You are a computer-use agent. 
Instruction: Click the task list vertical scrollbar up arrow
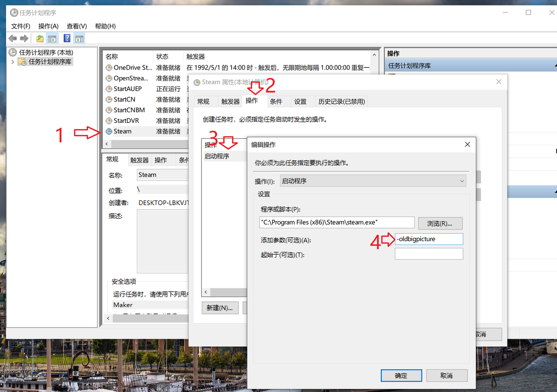pyautogui.click(x=374, y=56)
